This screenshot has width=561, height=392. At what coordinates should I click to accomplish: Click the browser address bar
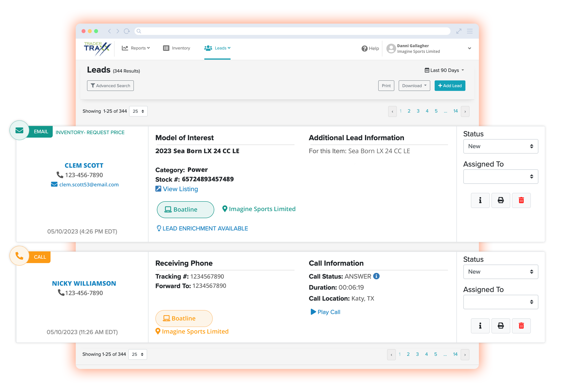(x=292, y=31)
